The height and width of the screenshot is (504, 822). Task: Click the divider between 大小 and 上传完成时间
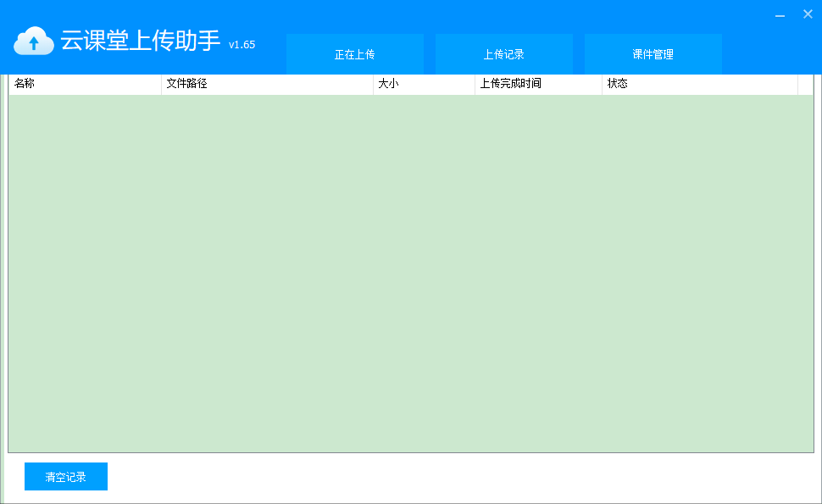point(475,83)
